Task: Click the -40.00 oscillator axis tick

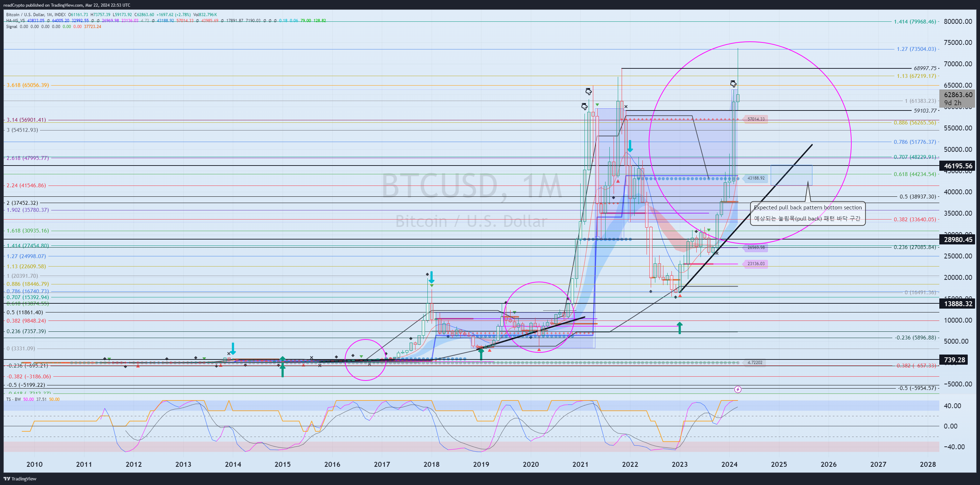Action: 954,447
